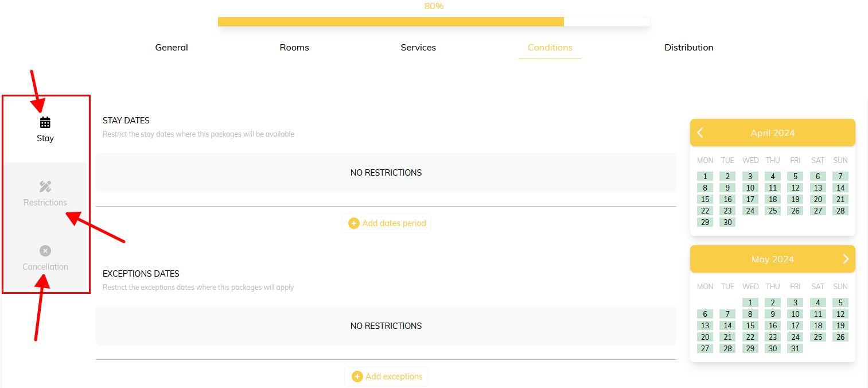Viewport: 868px width, 388px height.
Task: Choose May 31 in the calendar
Action: (x=795, y=348)
